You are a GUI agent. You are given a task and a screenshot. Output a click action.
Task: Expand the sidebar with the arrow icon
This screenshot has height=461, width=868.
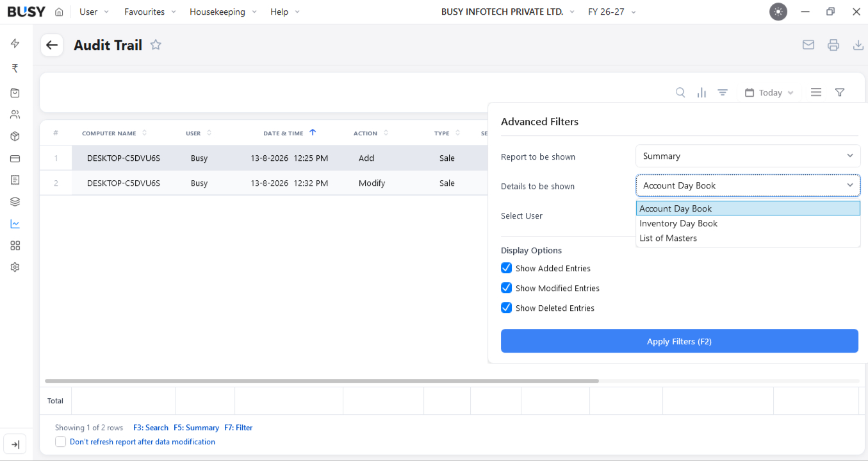coord(15,444)
